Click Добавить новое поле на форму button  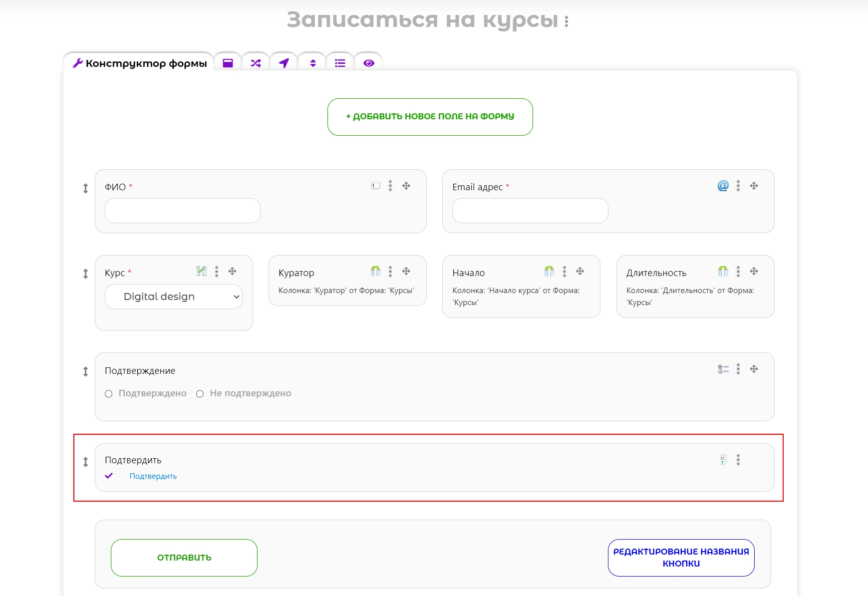point(430,117)
